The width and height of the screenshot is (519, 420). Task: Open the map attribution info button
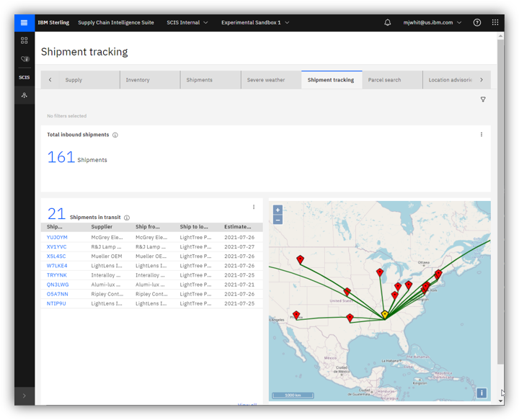482,393
